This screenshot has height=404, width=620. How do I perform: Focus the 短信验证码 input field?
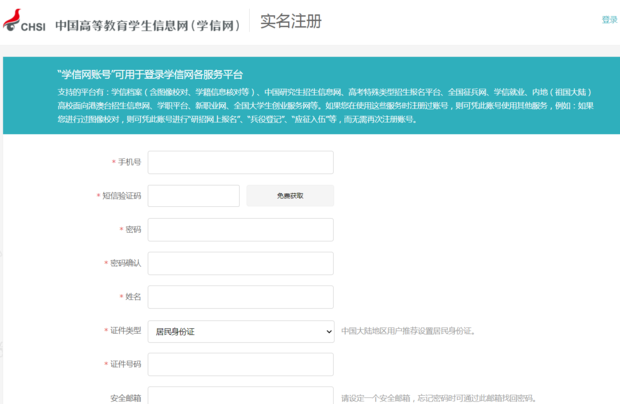coord(194,196)
